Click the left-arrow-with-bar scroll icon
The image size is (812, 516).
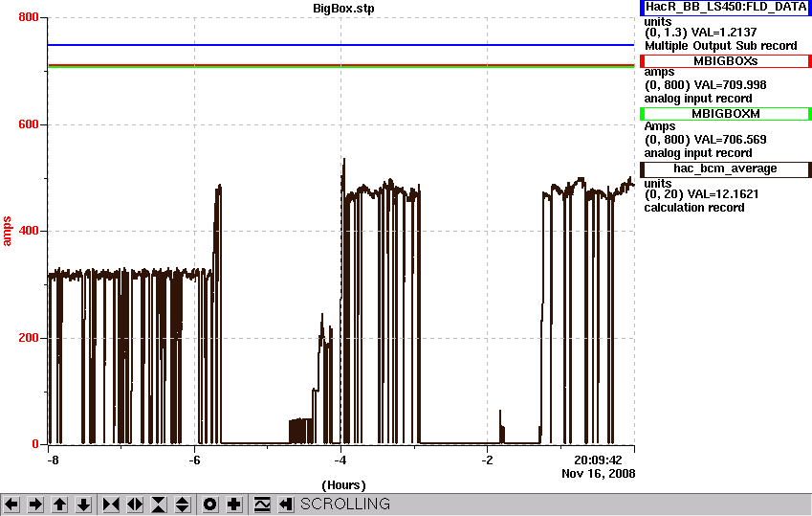coord(286,505)
